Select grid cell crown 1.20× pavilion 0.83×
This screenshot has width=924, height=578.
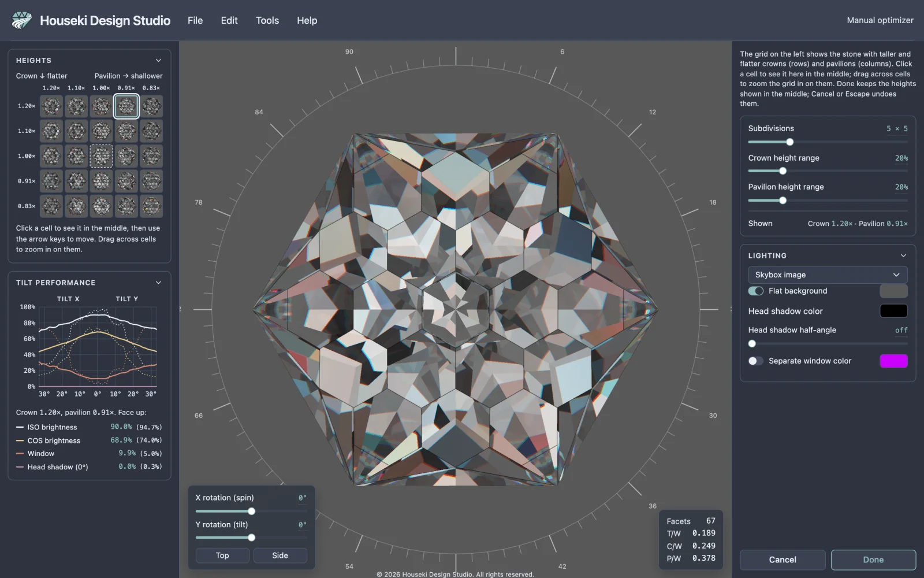click(151, 106)
